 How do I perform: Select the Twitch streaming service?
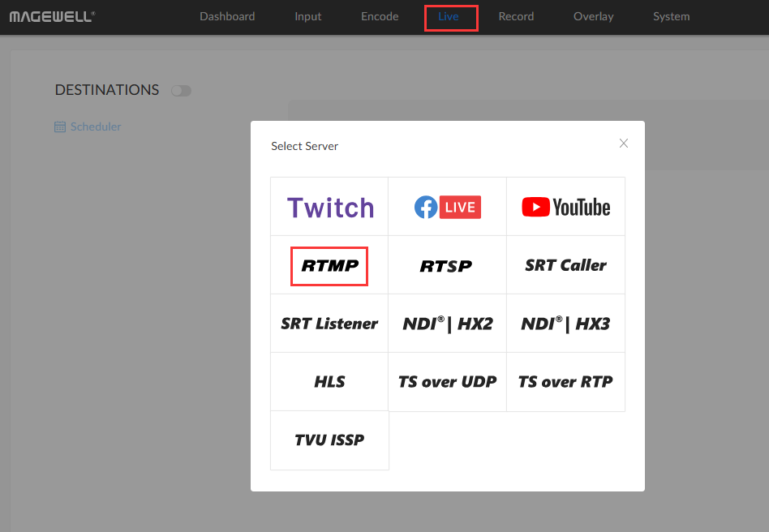point(329,206)
